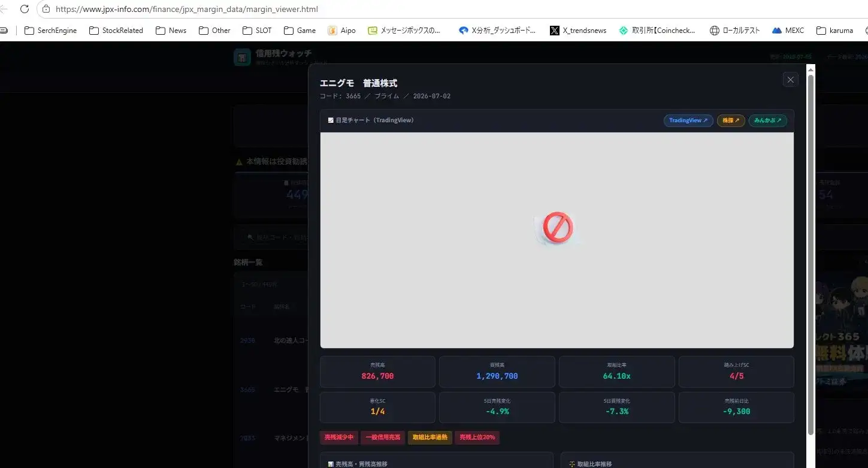Click the 取組比率 value 64.10x

(x=616, y=376)
